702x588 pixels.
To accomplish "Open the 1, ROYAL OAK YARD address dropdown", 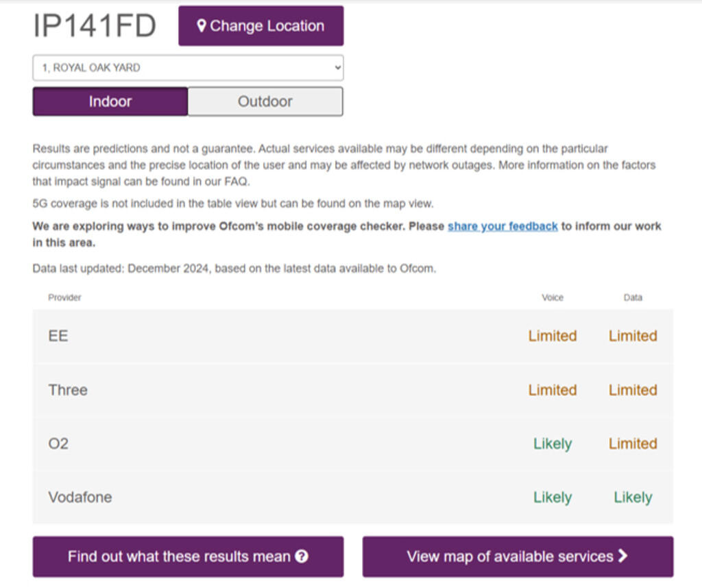I will click(188, 68).
